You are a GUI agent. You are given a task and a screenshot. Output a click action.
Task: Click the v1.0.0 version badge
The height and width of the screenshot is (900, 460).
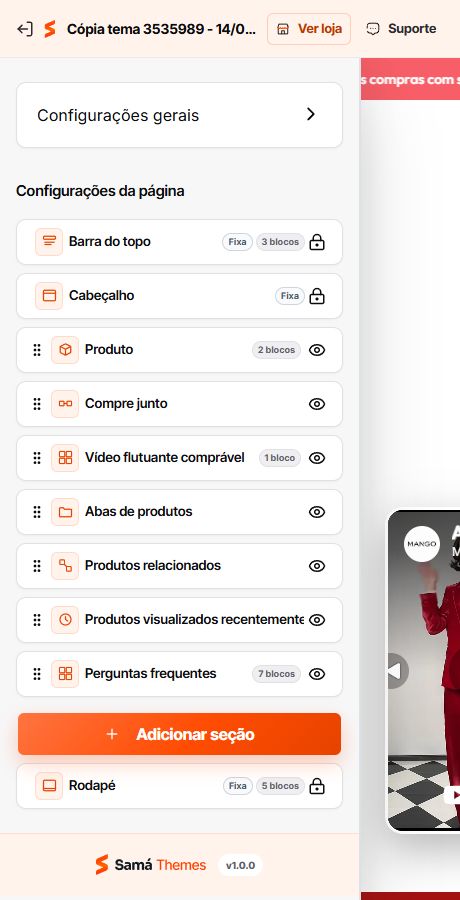pyautogui.click(x=240, y=865)
